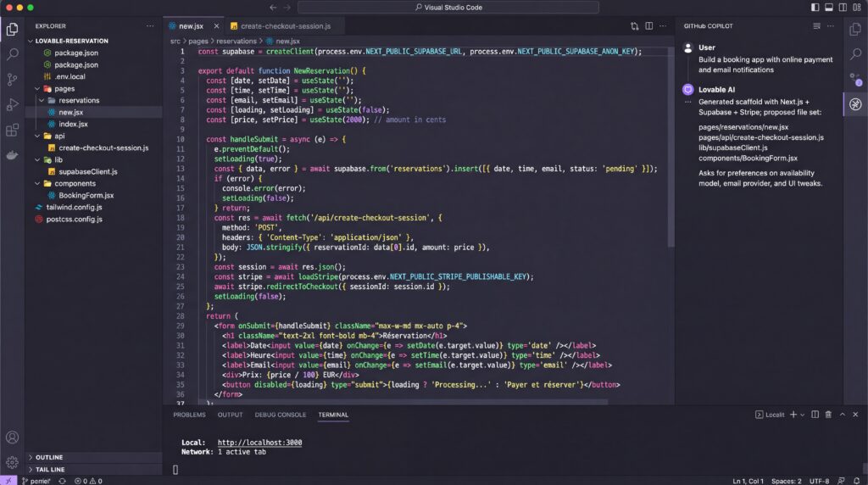The height and width of the screenshot is (485, 868).
Task: Click the reservations breadcrumb
Action: tap(236, 41)
